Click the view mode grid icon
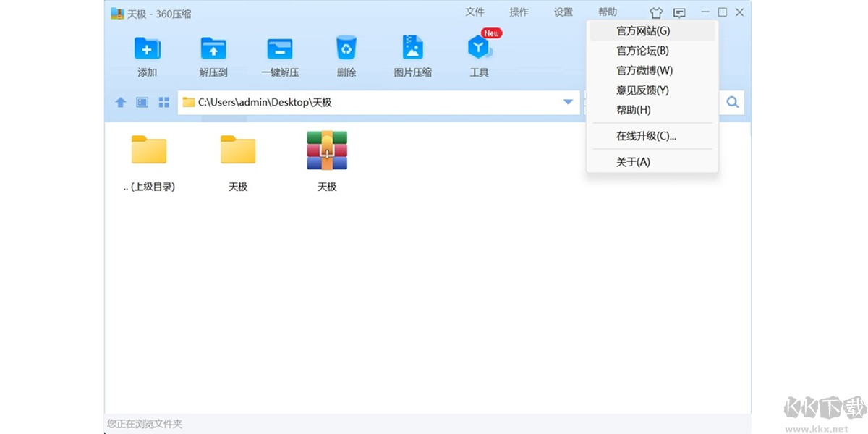The width and height of the screenshot is (868, 434). 163,102
